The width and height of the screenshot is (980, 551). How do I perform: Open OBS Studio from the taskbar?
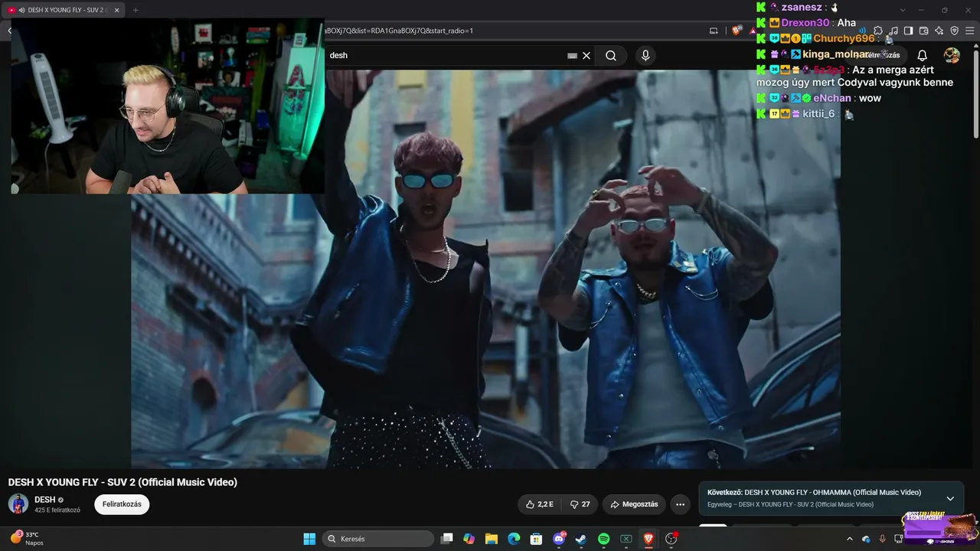tap(671, 539)
